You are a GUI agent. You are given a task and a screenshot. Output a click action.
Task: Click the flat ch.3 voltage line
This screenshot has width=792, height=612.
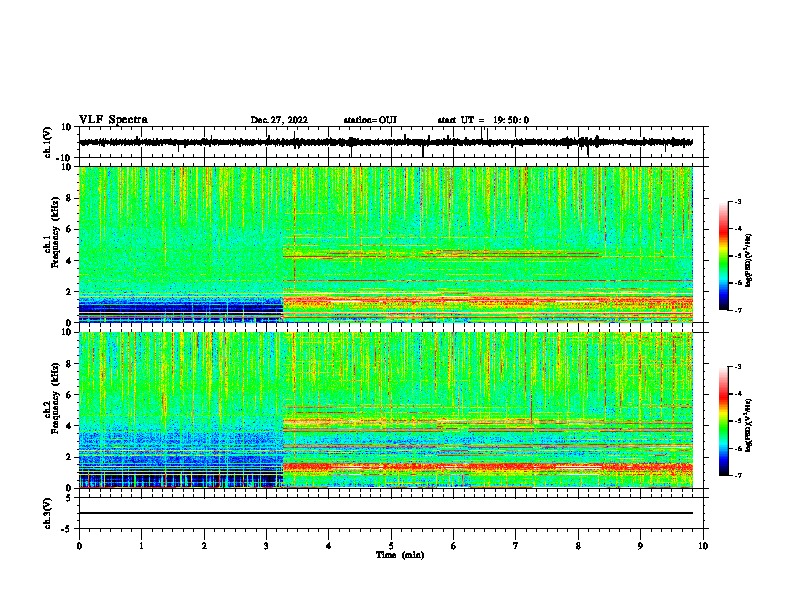pyautogui.click(x=386, y=513)
